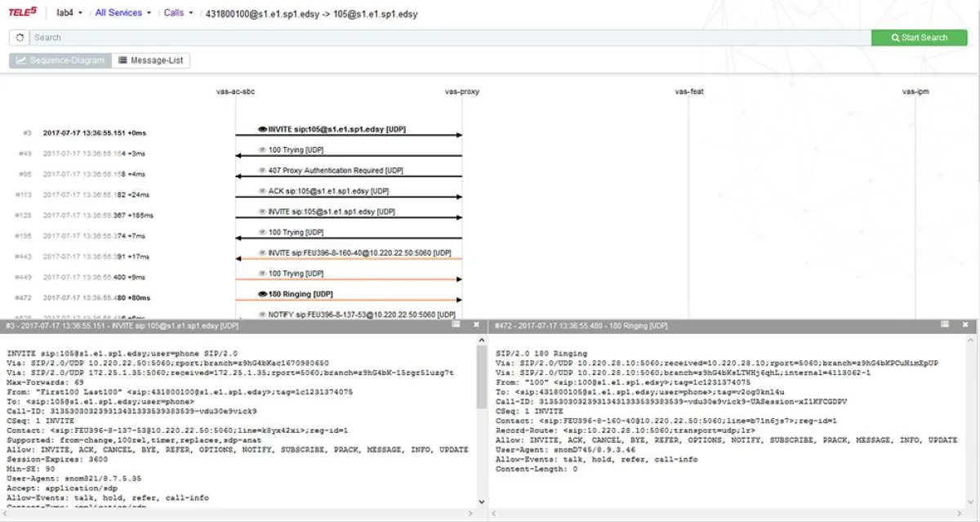This screenshot has height=522, width=980.
Task: Toggle eye icon for ACK sip:105 message
Action: pyautogui.click(x=262, y=191)
